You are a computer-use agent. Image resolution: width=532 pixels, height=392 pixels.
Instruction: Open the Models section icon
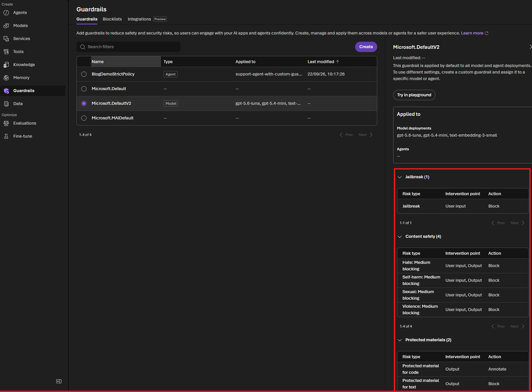pos(6,26)
